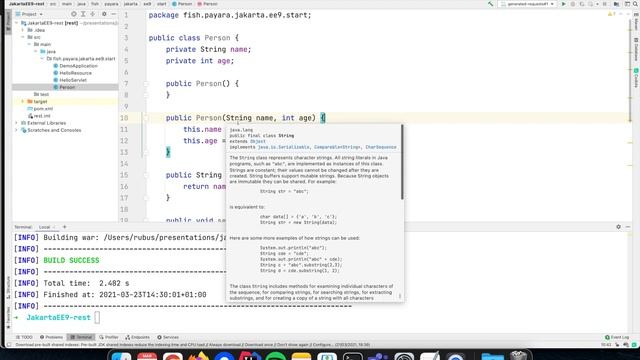Collapse the main folder
Screen dimensions: 640x360
tap(29, 44)
